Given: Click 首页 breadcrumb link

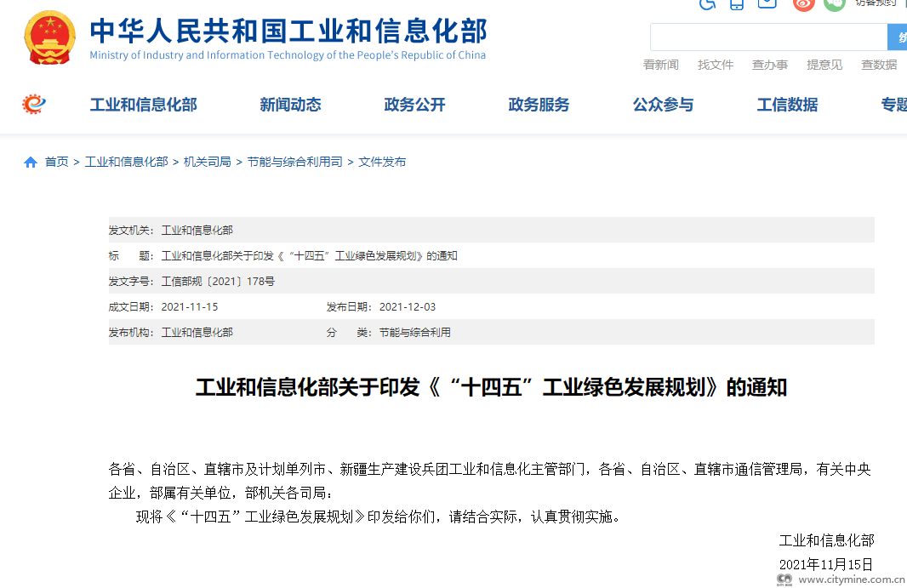Looking at the screenshot, I should (56, 162).
